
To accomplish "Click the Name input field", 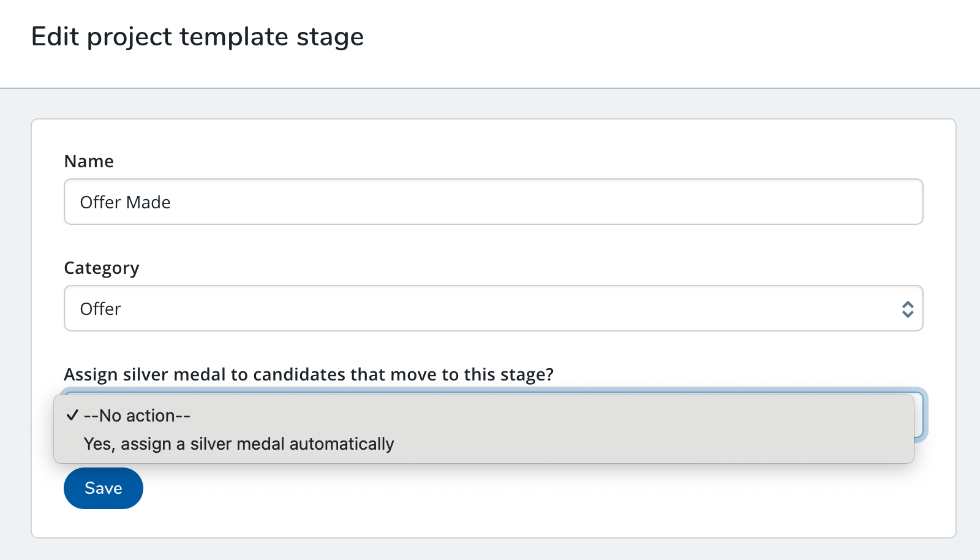I will [x=493, y=202].
